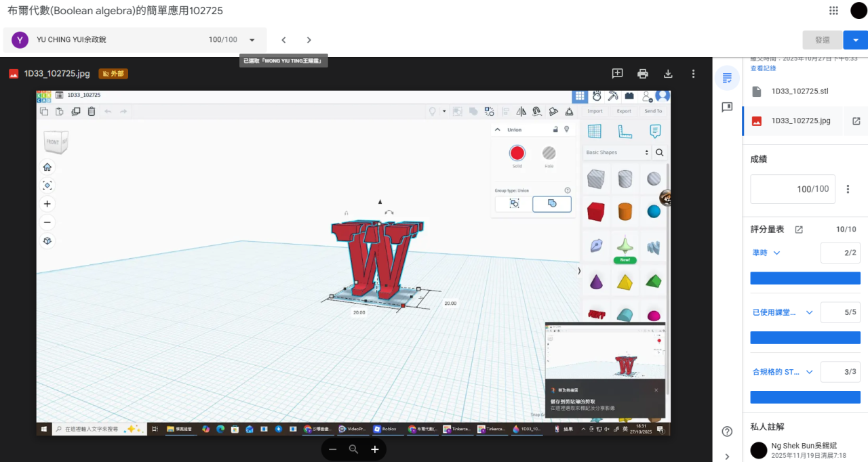The height and width of the screenshot is (462, 868).
Task: Select the 1D33_102725.stl file
Action: pyautogui.click(x=800, y=91)
